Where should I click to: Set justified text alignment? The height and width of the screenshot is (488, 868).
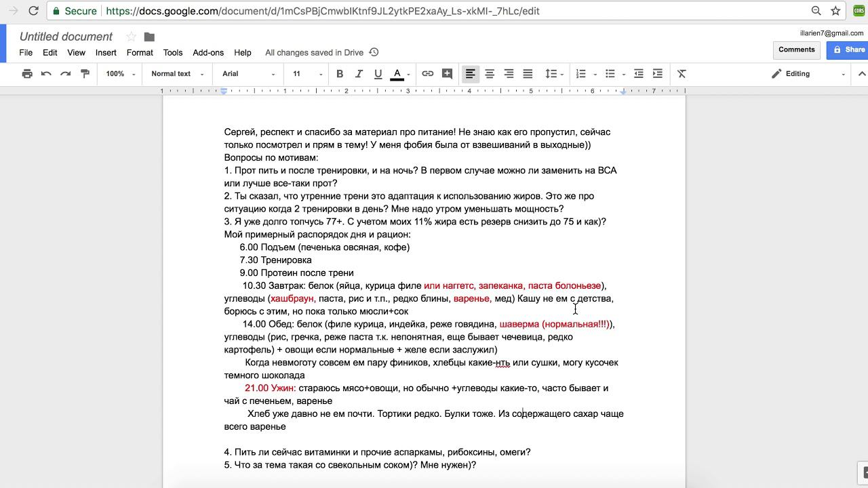coord(528,74)
